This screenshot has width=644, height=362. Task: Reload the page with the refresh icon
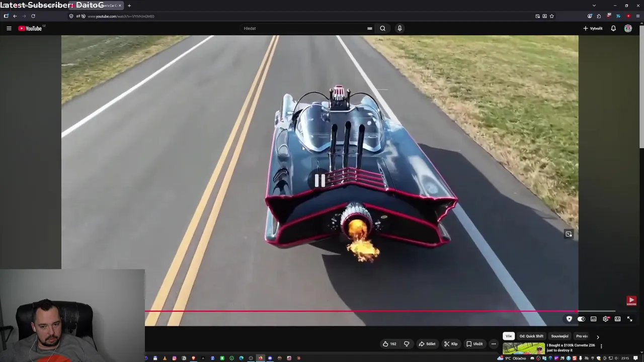33,16
